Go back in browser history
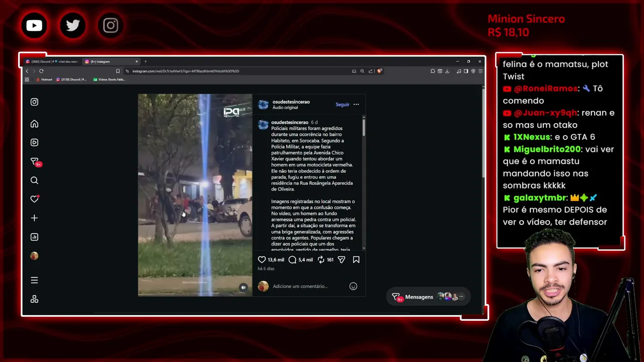The image size is (644, 362). (27, 71)
